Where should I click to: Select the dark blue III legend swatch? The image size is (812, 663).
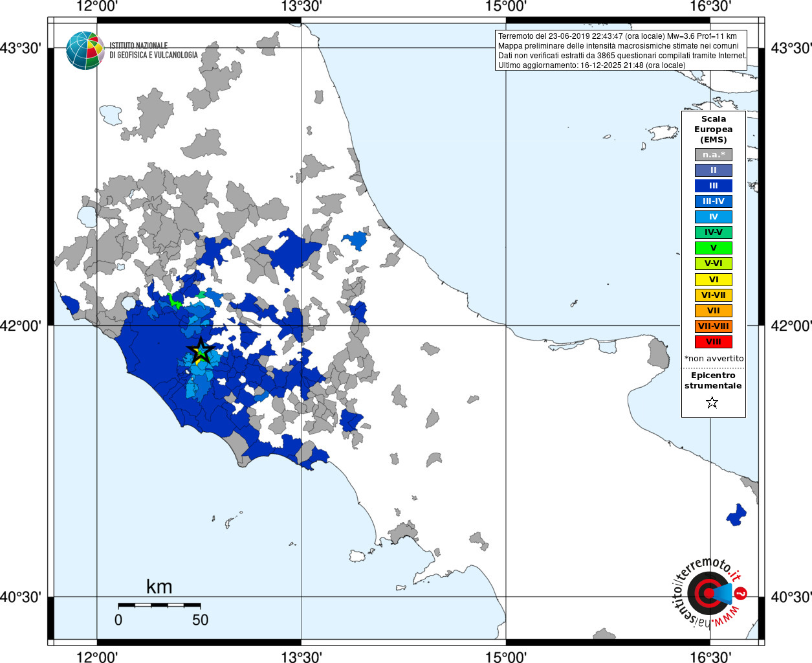click(x=714, y=186)
